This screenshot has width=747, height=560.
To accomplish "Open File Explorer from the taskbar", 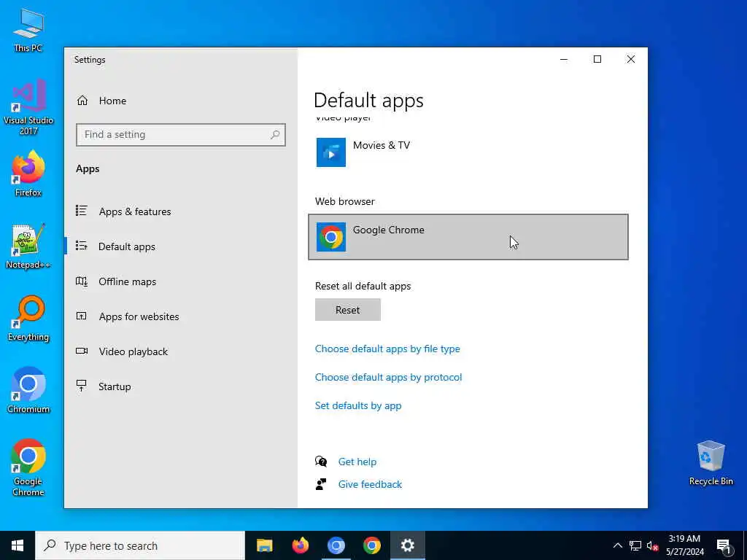I will point(264,545).
